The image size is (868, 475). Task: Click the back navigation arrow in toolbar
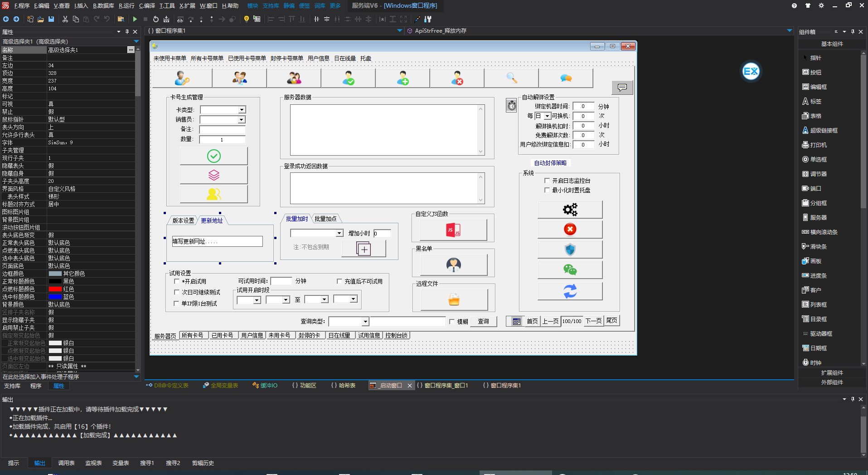(6, 19)
